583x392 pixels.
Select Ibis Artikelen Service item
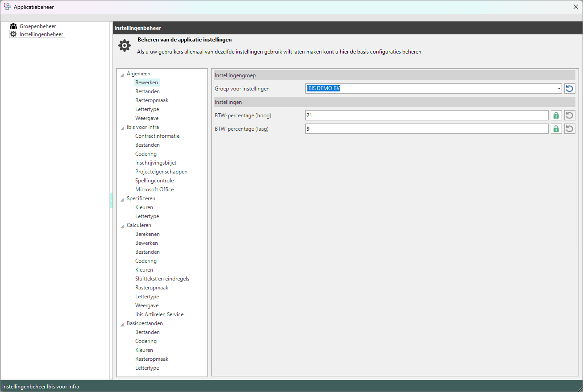tap(159, 314)
